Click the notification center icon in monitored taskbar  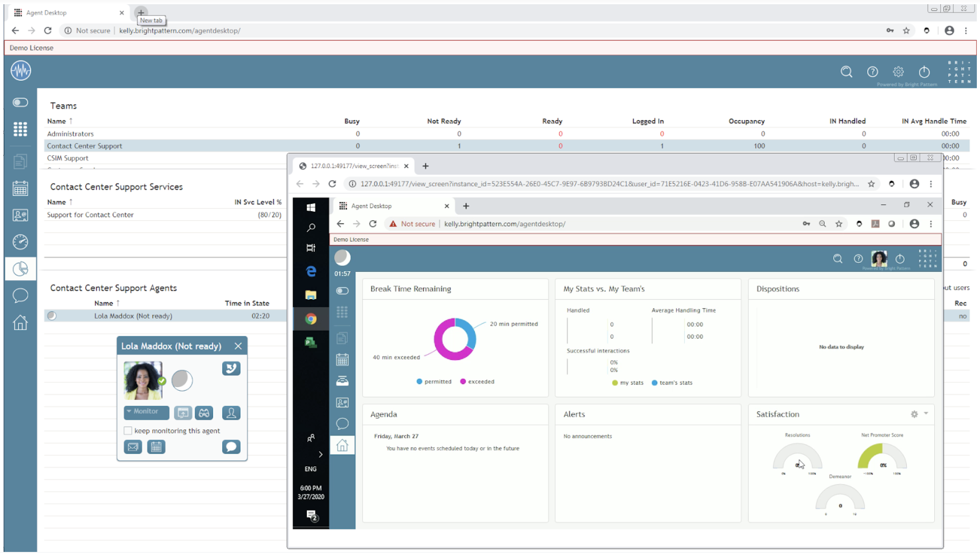(312, 516)
